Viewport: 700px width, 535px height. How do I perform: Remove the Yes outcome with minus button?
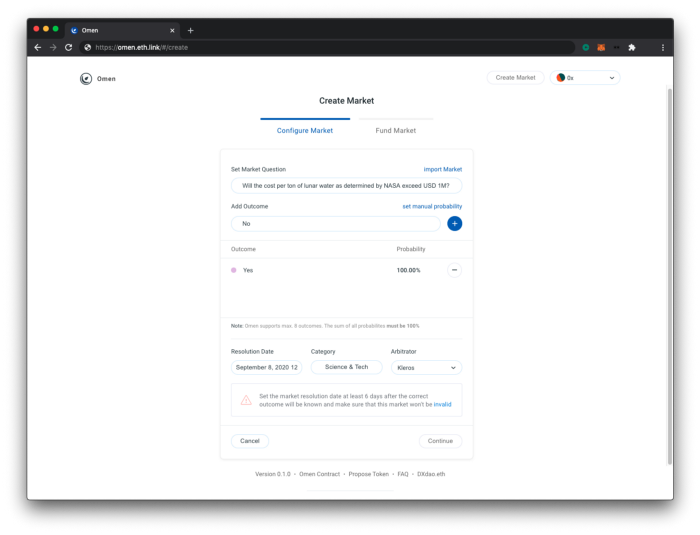tap(454, 270)
